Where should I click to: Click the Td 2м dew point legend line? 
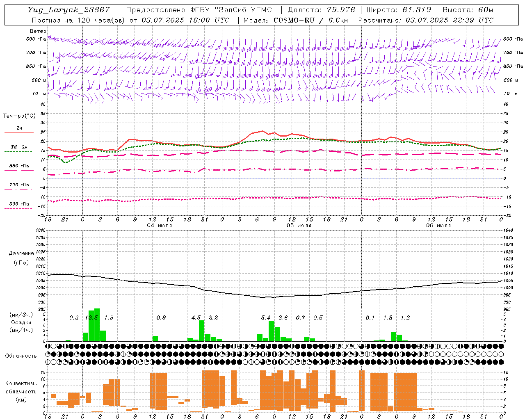pyautogui.click(x=18, y=151)
